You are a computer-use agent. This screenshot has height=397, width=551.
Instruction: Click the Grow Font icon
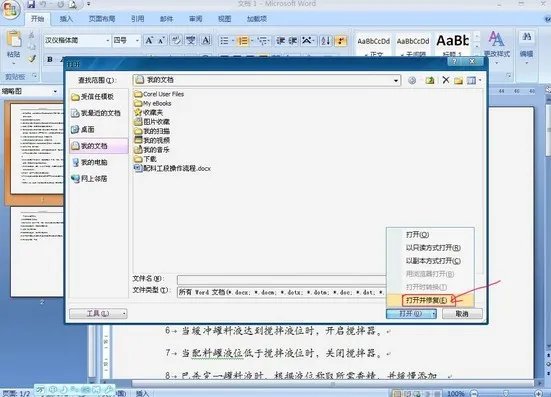coord(149,41)
